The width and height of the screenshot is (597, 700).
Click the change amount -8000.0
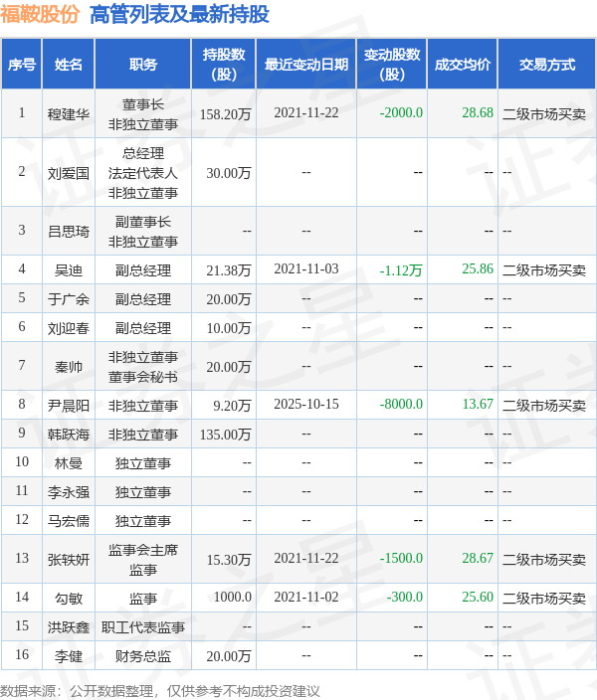401,404
